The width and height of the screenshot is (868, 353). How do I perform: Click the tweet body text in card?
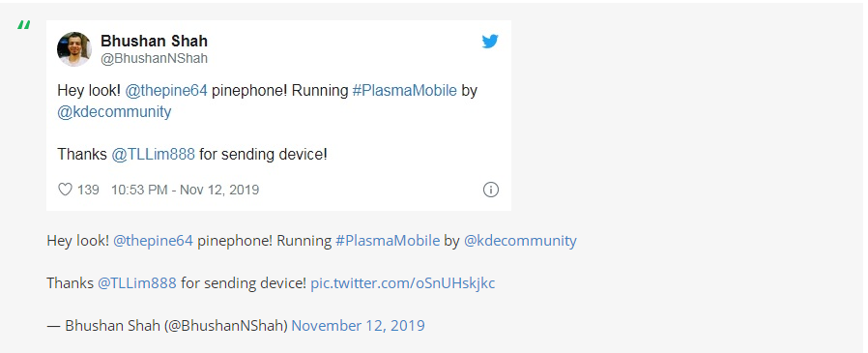[268, 123]
